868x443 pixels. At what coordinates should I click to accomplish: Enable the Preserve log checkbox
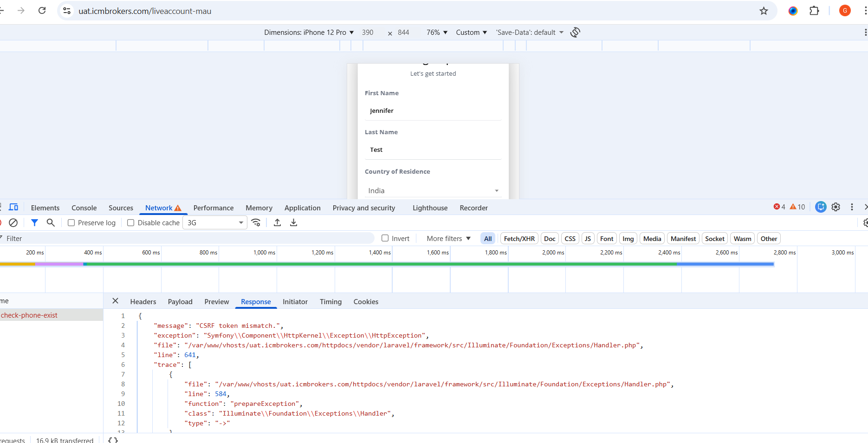coord(71,223)
